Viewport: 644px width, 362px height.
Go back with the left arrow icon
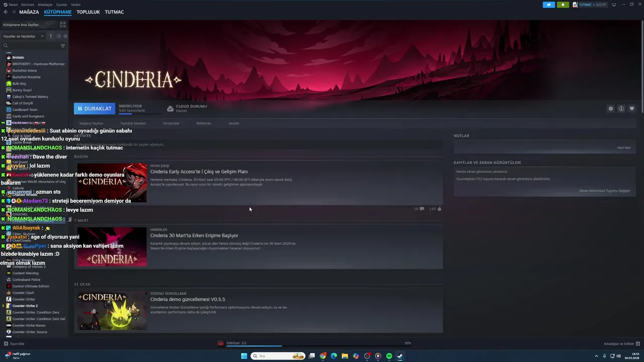pos(6,12)
